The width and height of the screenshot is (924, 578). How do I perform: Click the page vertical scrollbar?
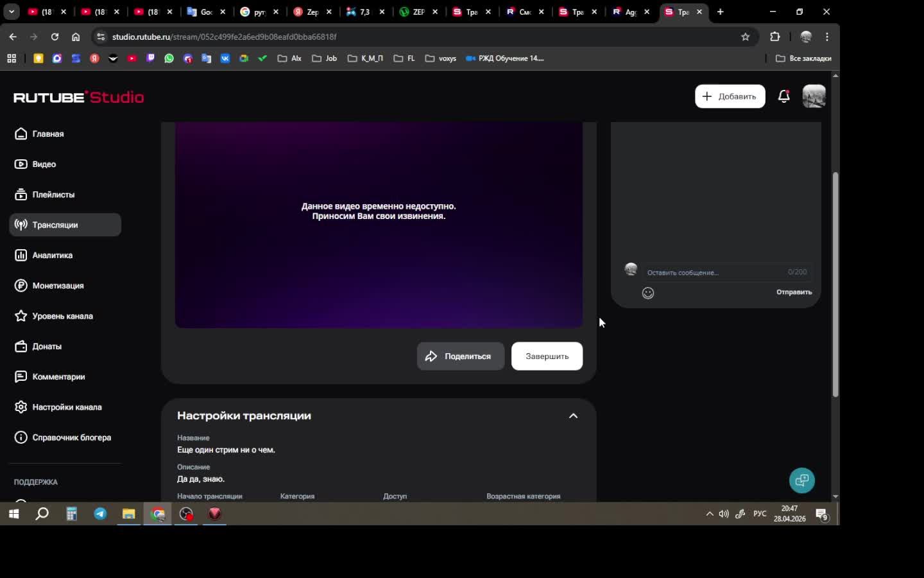click(835, 285)
